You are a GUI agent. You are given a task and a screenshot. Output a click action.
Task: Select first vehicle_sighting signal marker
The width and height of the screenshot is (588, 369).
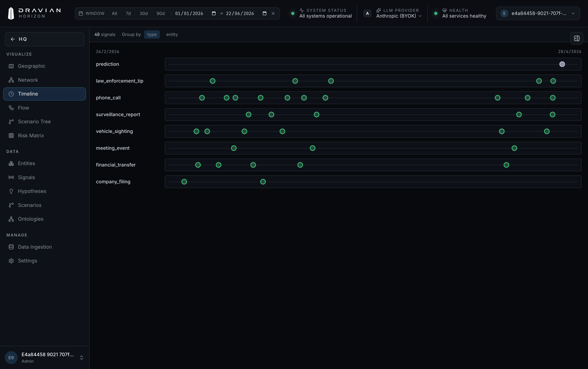click(196, 131)
